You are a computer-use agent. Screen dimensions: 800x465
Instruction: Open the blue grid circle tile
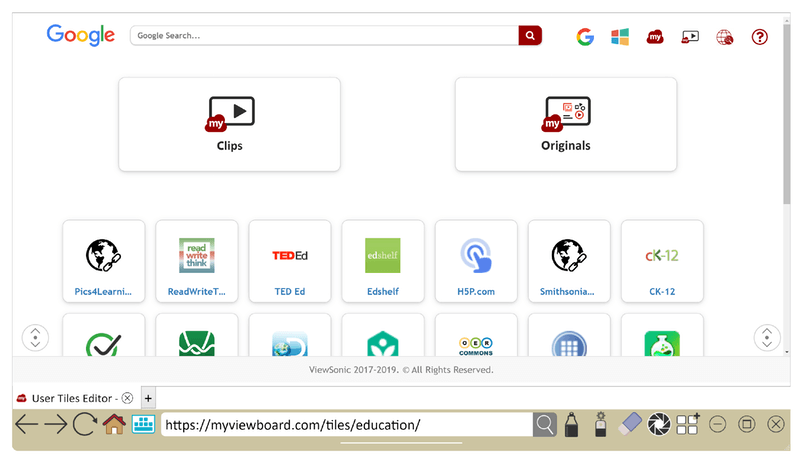pyautogui.click(x=569, y=335)
